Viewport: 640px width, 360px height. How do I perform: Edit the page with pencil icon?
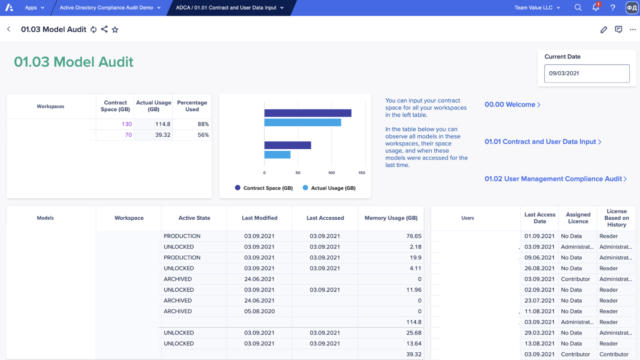(604, 29)
